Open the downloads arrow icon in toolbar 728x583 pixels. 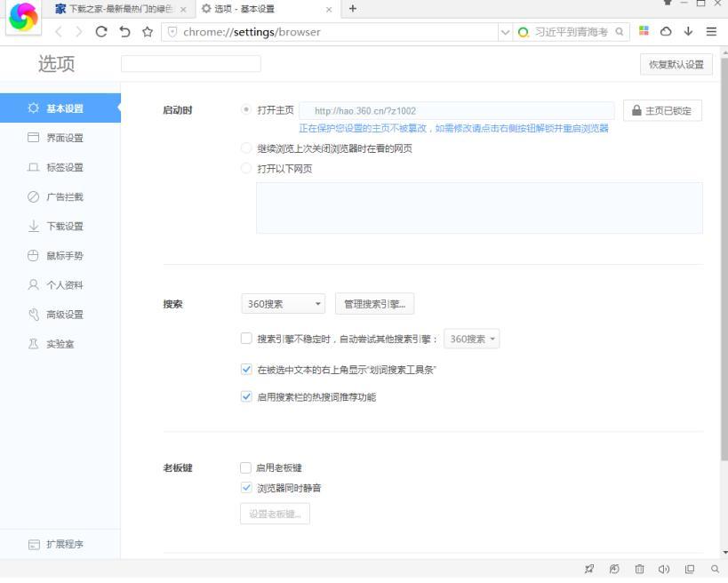688,31
